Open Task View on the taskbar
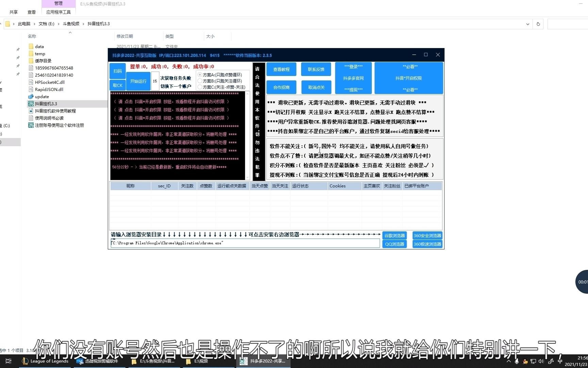Image resolution: width=588 pixels, height=368 pixels. (9, 361)
